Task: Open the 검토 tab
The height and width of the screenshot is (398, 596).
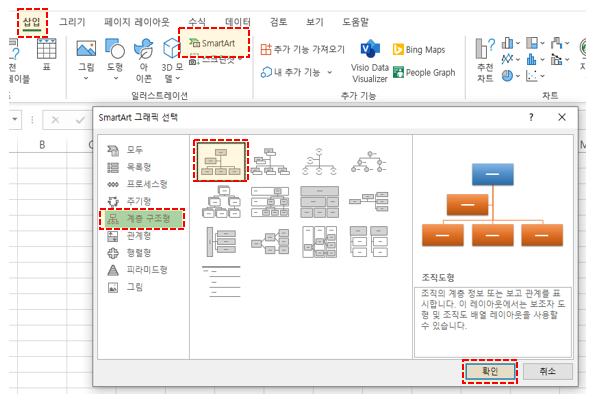Action: [279, 22]
